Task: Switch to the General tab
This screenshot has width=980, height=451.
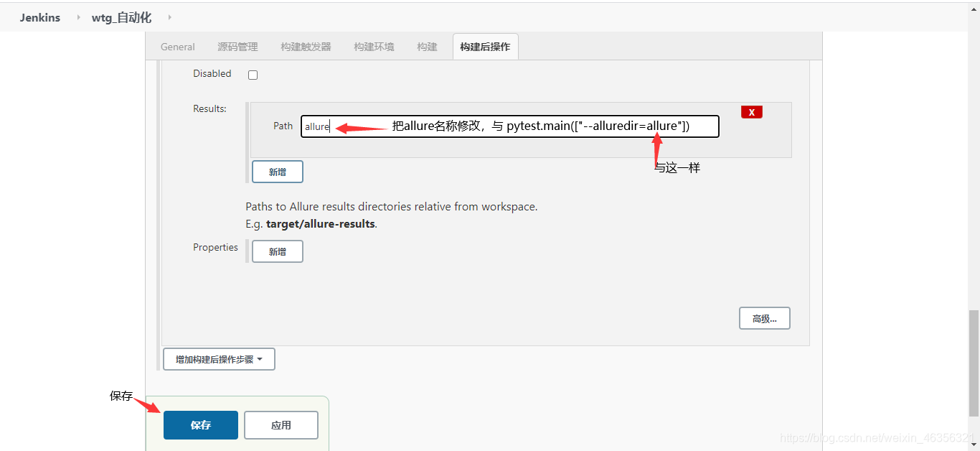Action: pos(177,47)
